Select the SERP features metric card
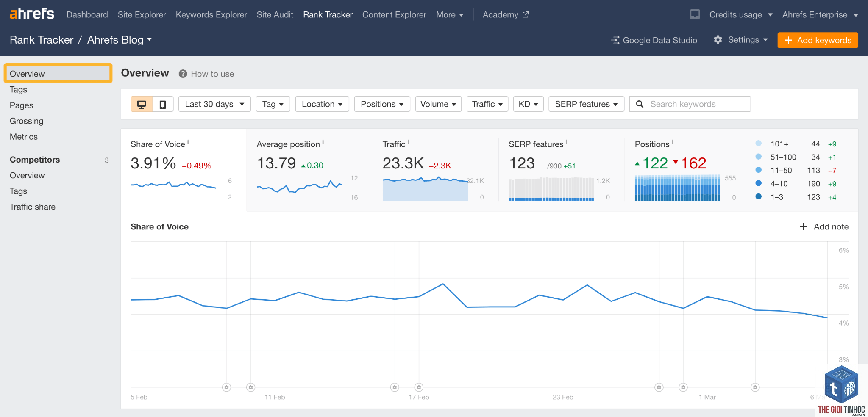The height and width of the screenshot is (417, 868). [562, 170]
